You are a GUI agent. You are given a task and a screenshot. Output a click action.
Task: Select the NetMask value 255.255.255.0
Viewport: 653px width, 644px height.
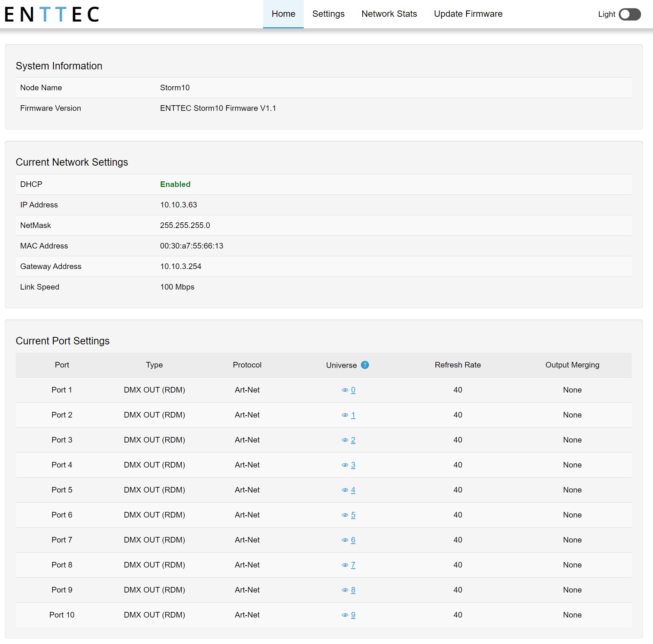185,225
